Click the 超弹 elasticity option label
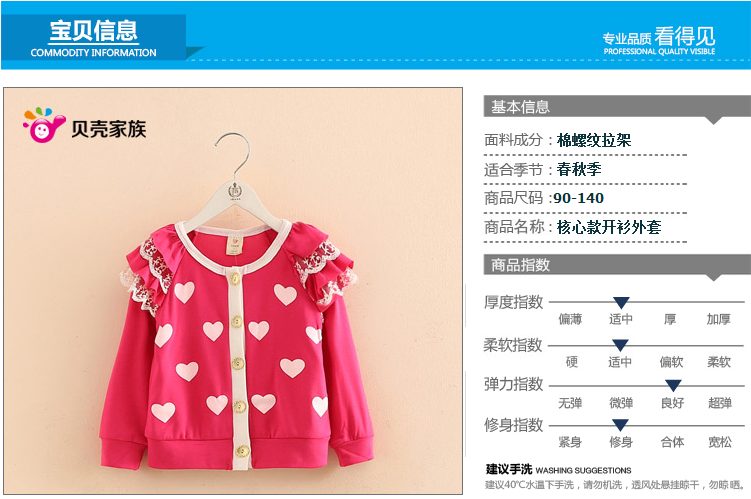This screenshot has height=499, width=751. pyautogui.click(x=720, y=403)
